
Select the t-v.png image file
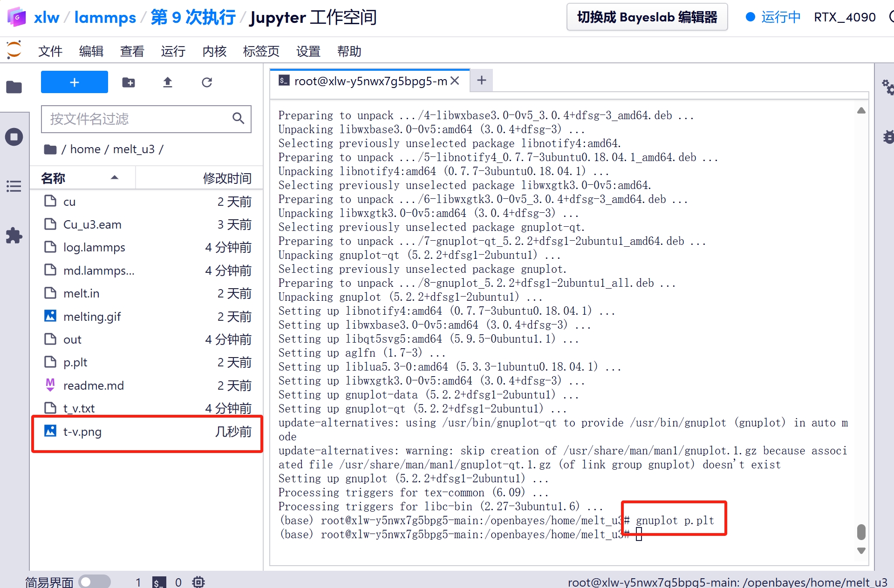click(x=82, y=432)
